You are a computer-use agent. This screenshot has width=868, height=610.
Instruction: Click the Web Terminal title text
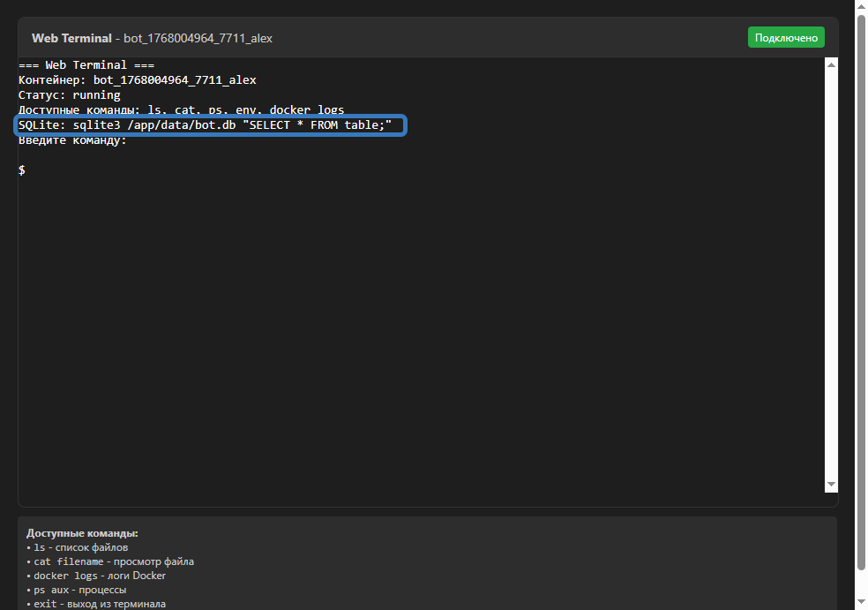click(71, 38)
